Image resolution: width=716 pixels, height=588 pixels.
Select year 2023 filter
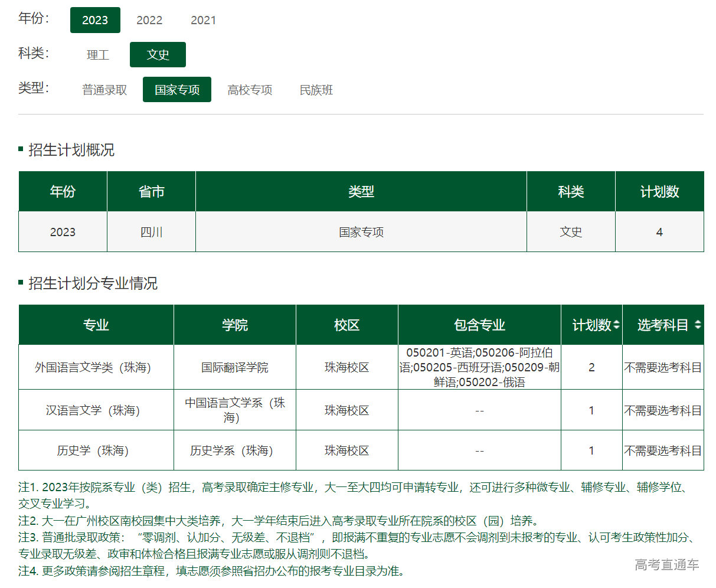(x=95, y=20)
